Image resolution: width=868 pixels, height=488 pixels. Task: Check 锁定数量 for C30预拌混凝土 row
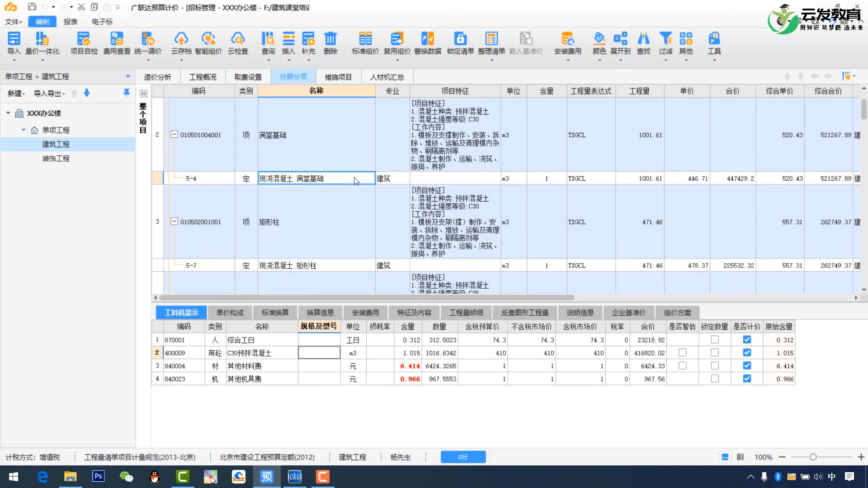click(715, 352)
